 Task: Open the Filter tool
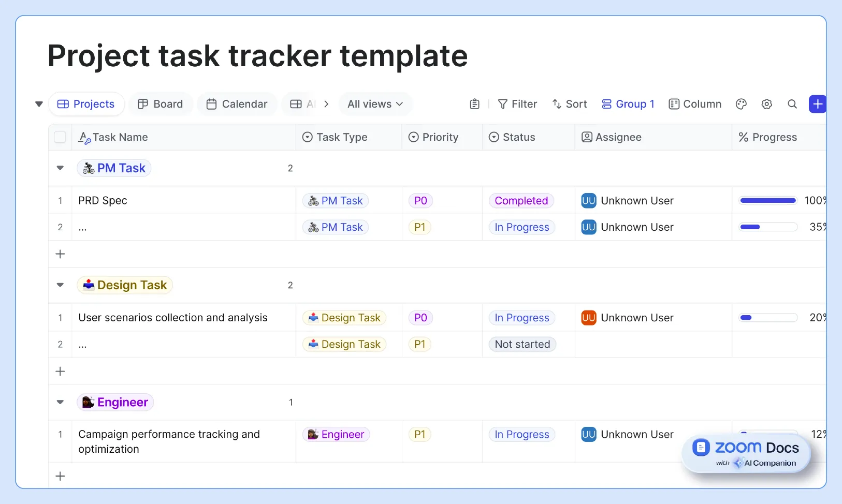[518, 104]
